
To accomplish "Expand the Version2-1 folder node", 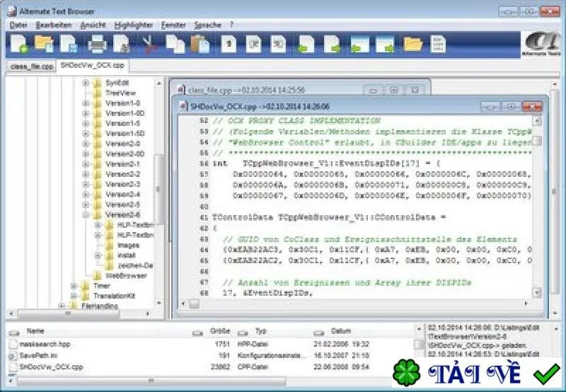I will (86, 164).
